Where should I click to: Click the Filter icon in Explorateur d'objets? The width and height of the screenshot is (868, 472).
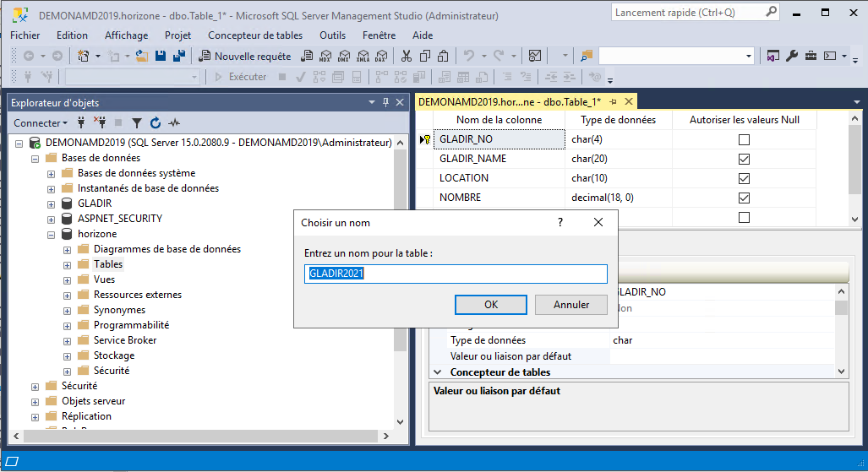click(x=136, y=122)
